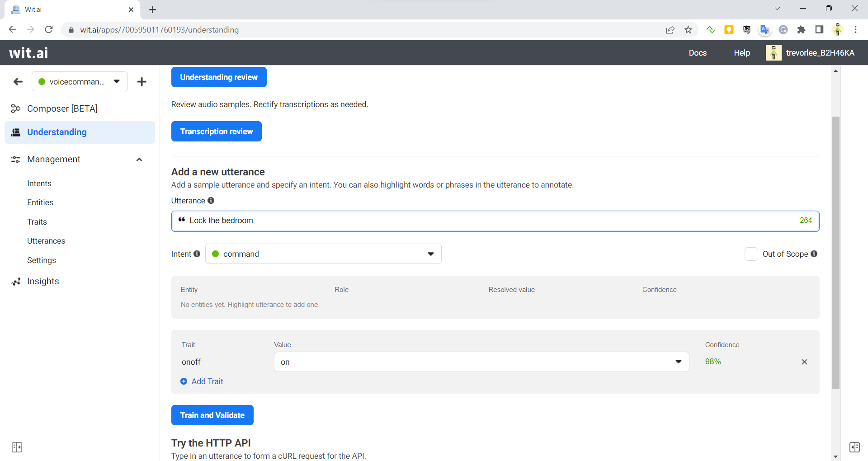Open the Chrome side panel icon
The width and height of the screenshot is (868, 461).
pos(819,30)
